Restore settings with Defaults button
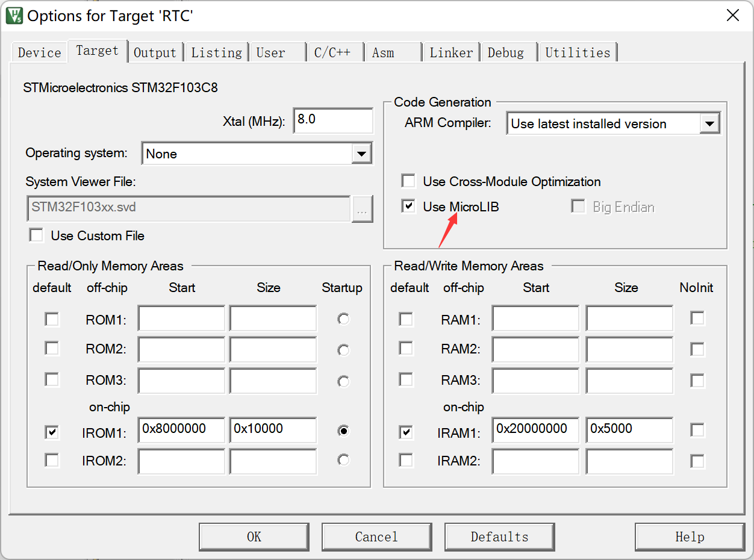 [499, 537]
